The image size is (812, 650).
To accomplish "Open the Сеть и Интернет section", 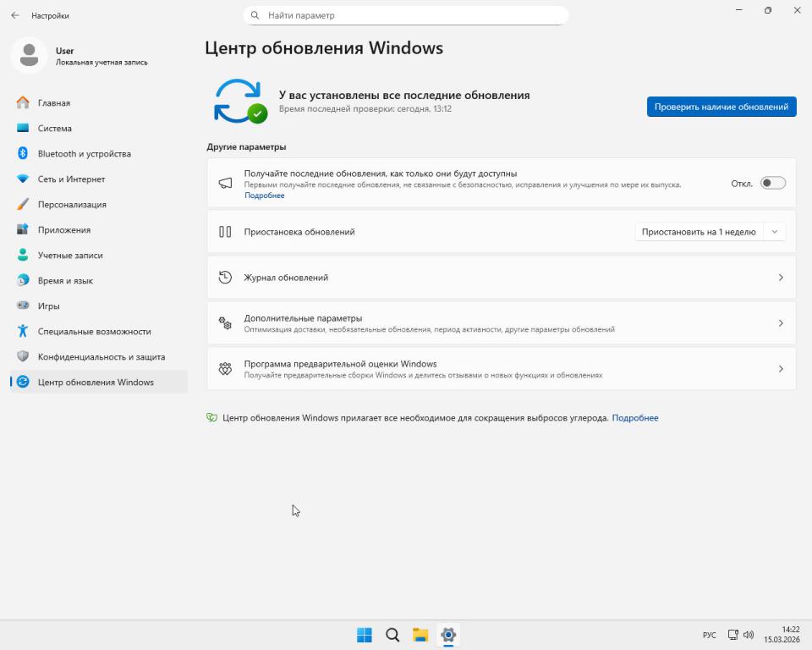I will pos(71,179).
